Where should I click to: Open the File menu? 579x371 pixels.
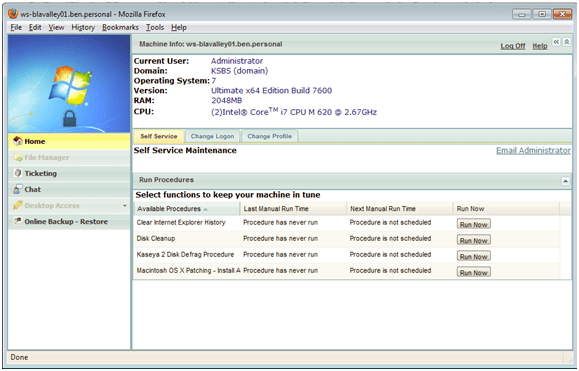point(16,27)
